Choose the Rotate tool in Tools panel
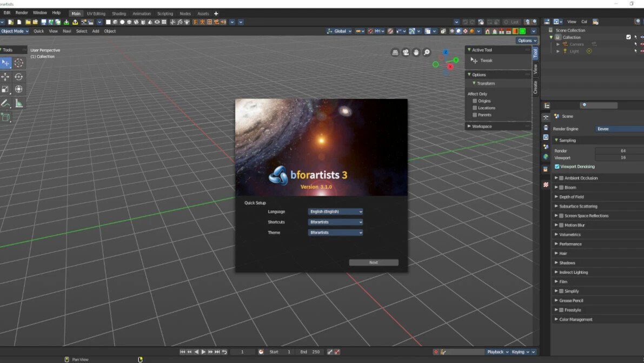This screenshot has height=363, width=644. (19, 76)
